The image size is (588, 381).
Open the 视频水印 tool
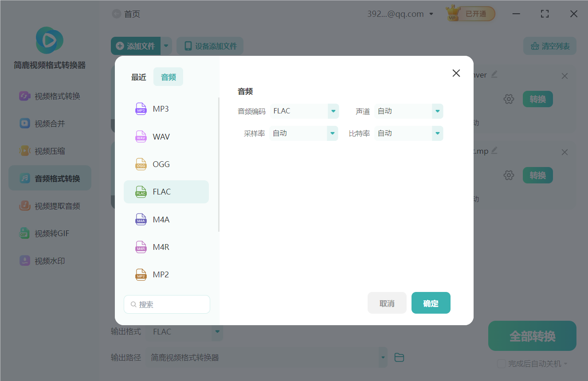pos(49,260)
